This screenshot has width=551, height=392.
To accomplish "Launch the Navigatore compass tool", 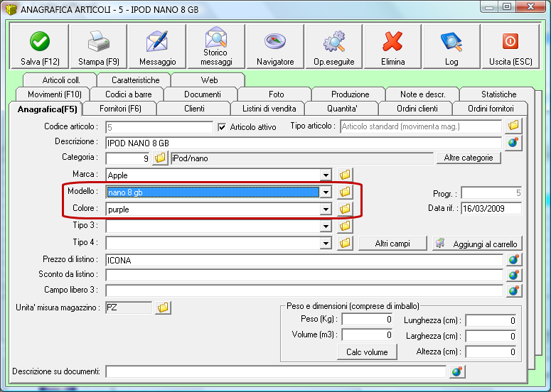I will pos(275,46).
